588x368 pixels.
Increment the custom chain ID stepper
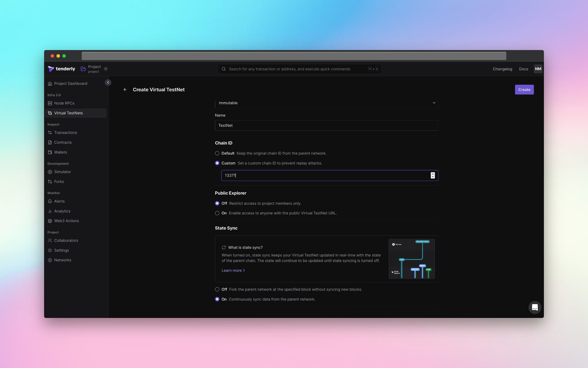pyautogui.click(x=433, y=174)
